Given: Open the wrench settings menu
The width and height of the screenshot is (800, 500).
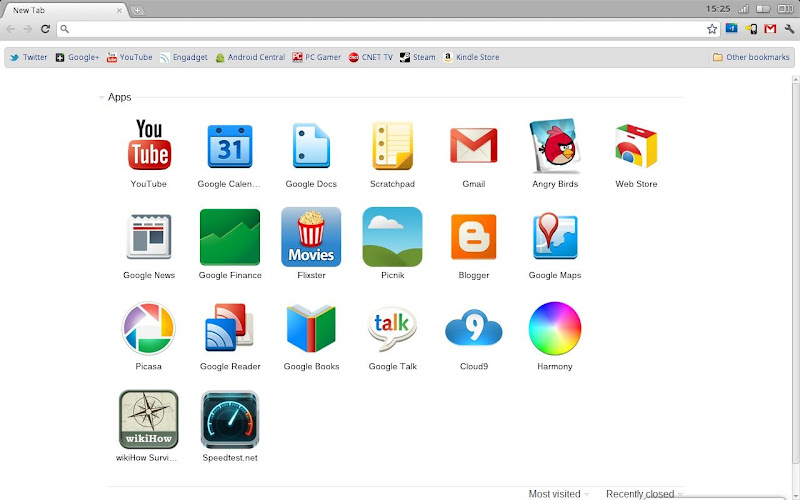Looking at the screenshot, I should tap(789, 29).
